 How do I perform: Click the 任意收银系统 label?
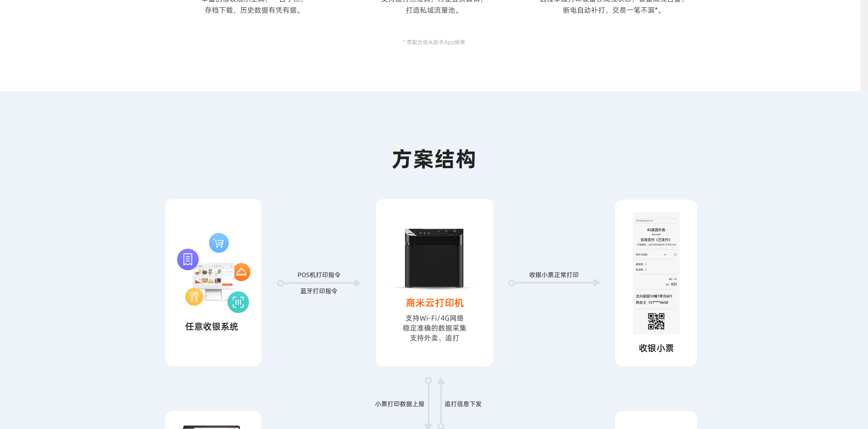coord(212,326)
